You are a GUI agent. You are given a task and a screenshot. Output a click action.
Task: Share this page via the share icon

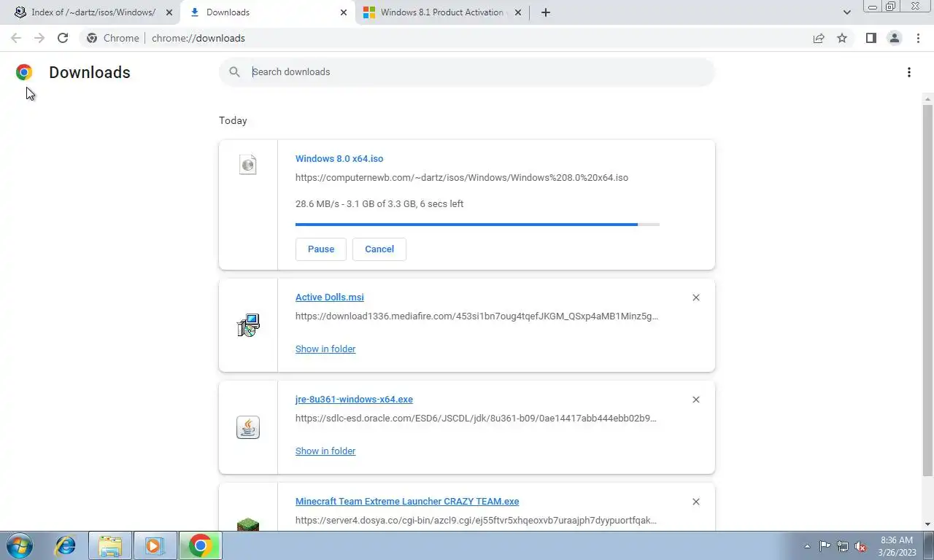click(x=819, y=38)
